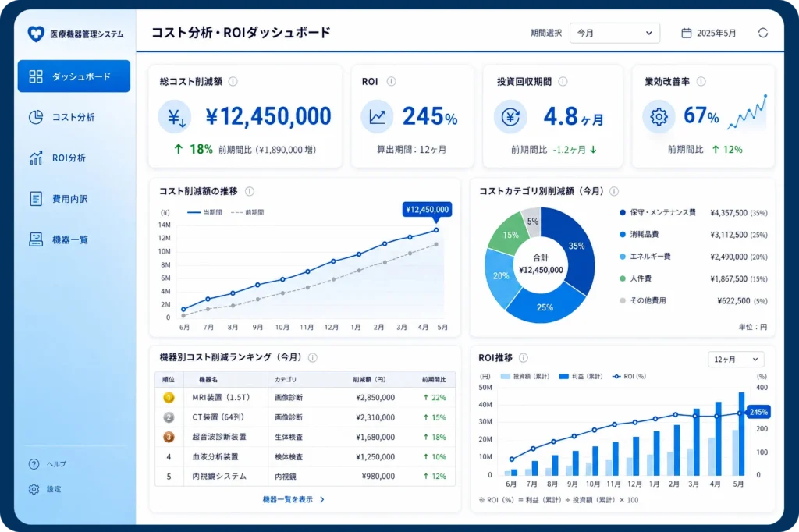
Task: Click info icon beside コスト削減額の推移
Action: [250, 192]
